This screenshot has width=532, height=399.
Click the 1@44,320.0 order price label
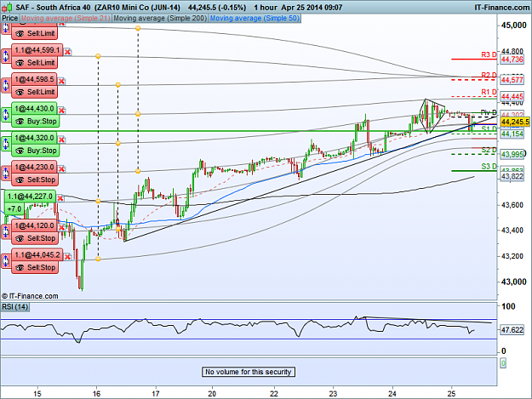tap(34, 138)
